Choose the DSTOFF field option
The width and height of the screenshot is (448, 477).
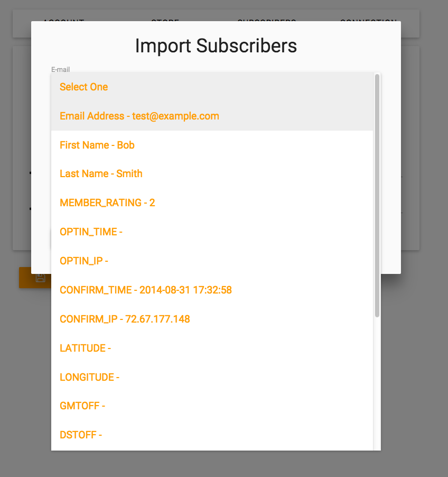click(x=80, y=435)
